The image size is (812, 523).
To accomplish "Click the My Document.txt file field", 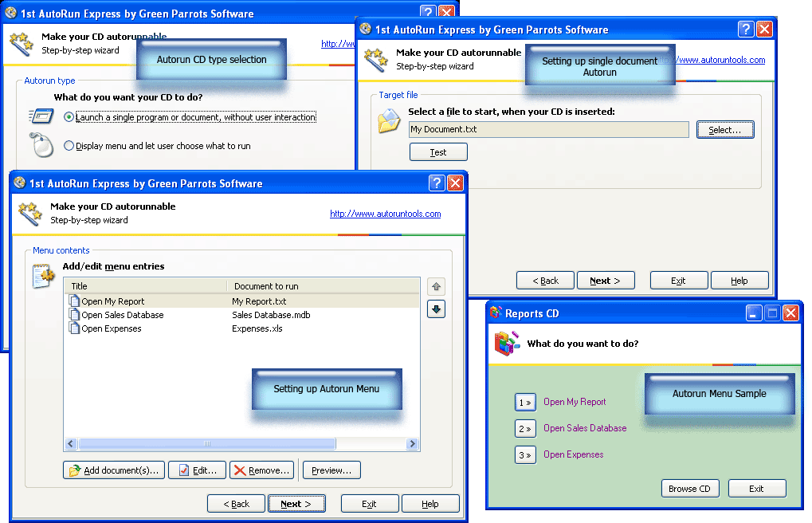I will [548, 130].
